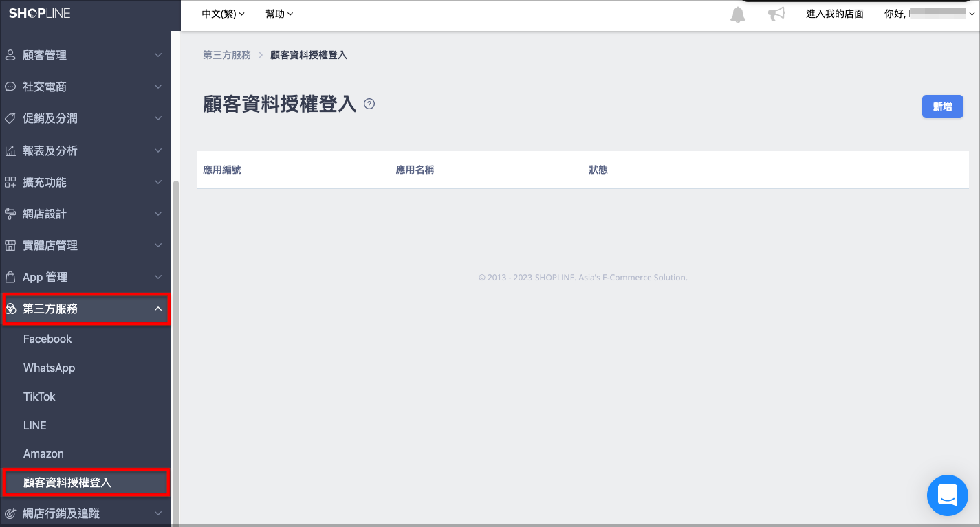Expand the 實體店管理 sidebar menu
Screen dimensions: 980x527
85,245
